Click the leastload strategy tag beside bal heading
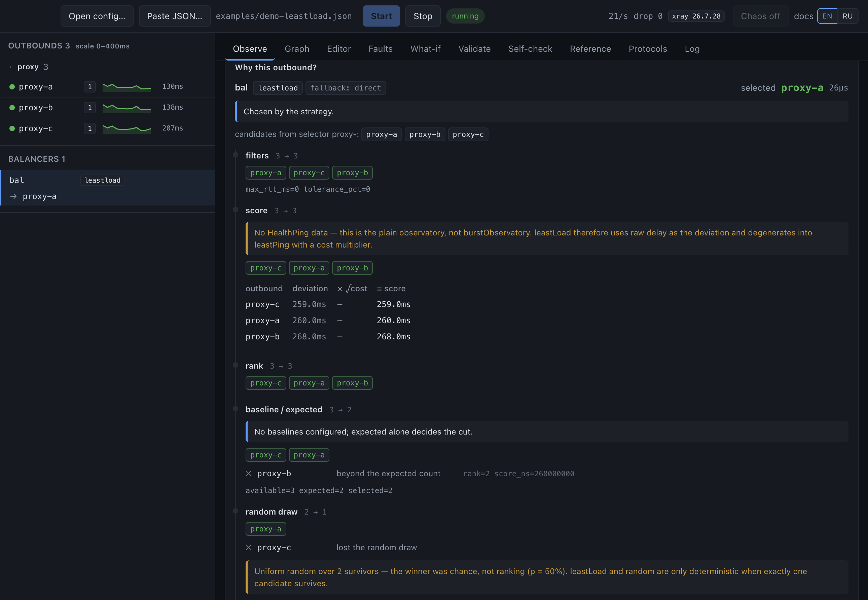 tap(278, 88)
